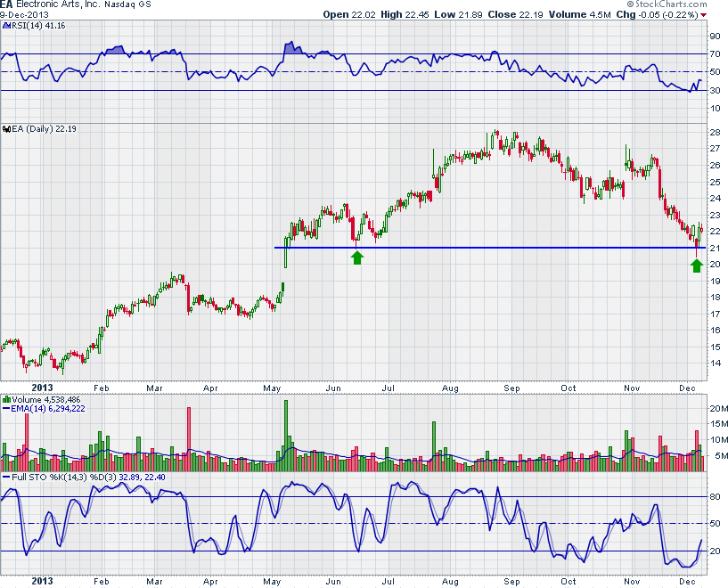Click the 'Volume 4,538,486' legend text
Screen dimensions: 728x588
46,400
